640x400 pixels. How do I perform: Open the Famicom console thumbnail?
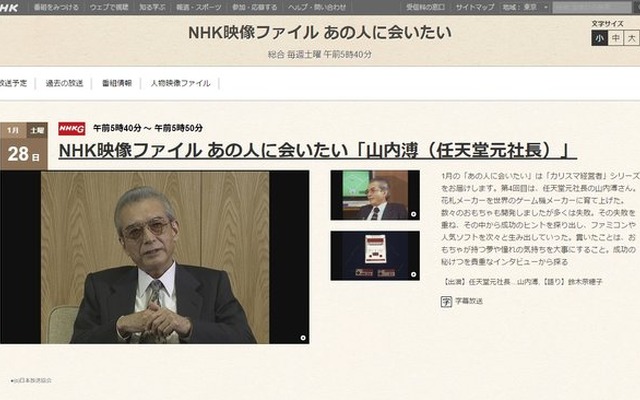click(x=375, y=256)
